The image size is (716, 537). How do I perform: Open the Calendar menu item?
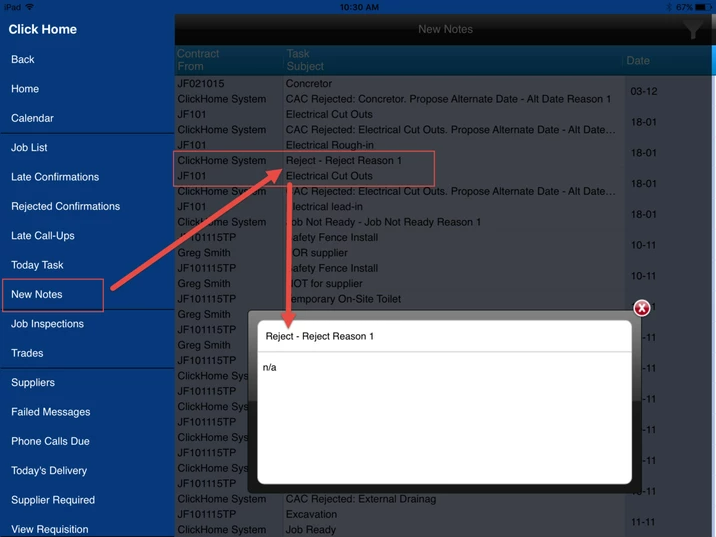pos(32,118)
